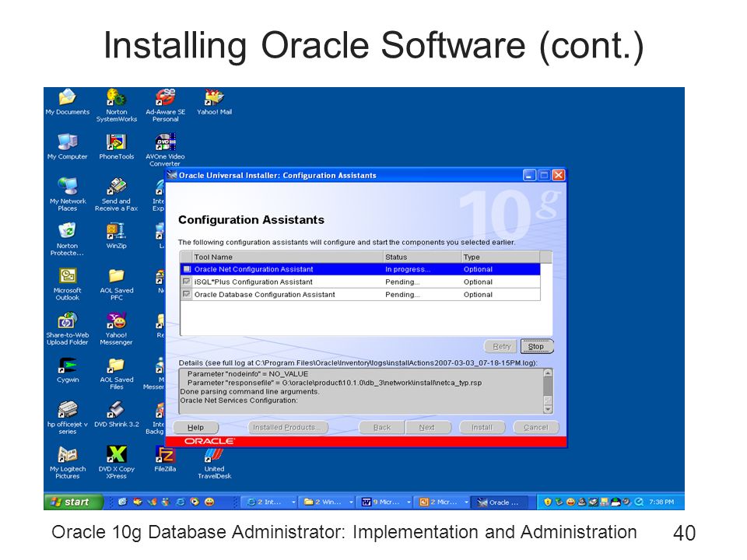Click the Next button in installer
This screenshot has height=560, width=747.
coord(427,428)
